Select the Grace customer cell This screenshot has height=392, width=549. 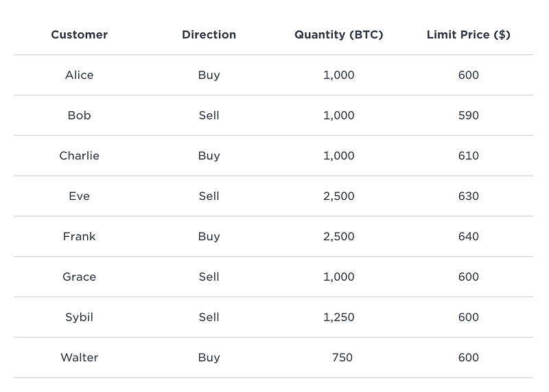pyautogui.click(x=79, y=277)
